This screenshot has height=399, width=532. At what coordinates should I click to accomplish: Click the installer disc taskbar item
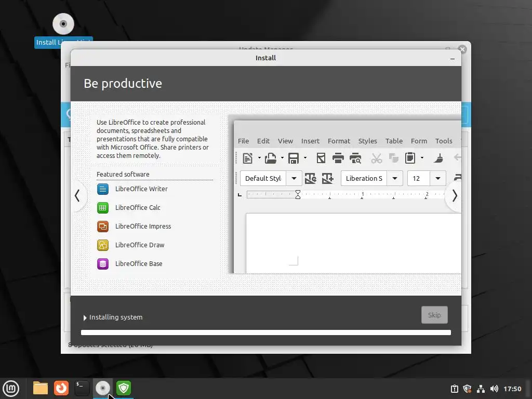coord(103,388)
